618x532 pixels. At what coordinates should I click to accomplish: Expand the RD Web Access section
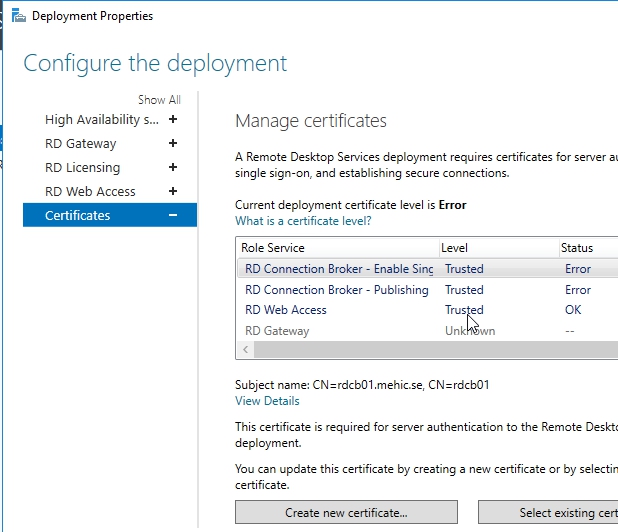[x=173, y=191]
